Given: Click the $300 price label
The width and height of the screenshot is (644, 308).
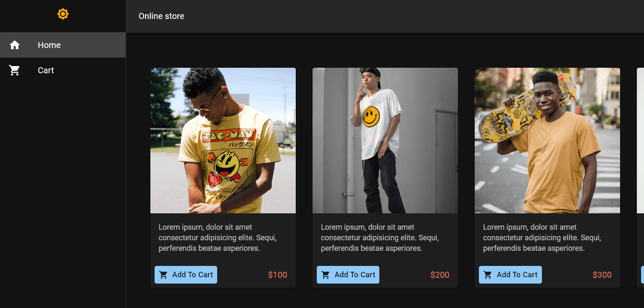Looking at the screenshot, I should click(x=602, y=275).
